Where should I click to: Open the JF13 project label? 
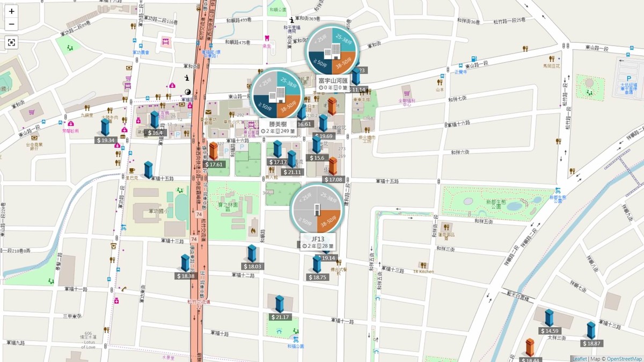[318, 242]
